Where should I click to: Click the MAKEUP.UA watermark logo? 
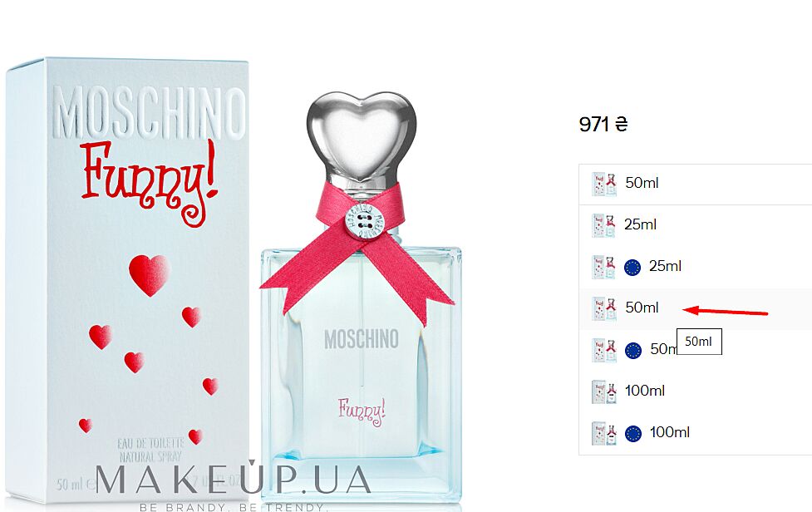233,485
